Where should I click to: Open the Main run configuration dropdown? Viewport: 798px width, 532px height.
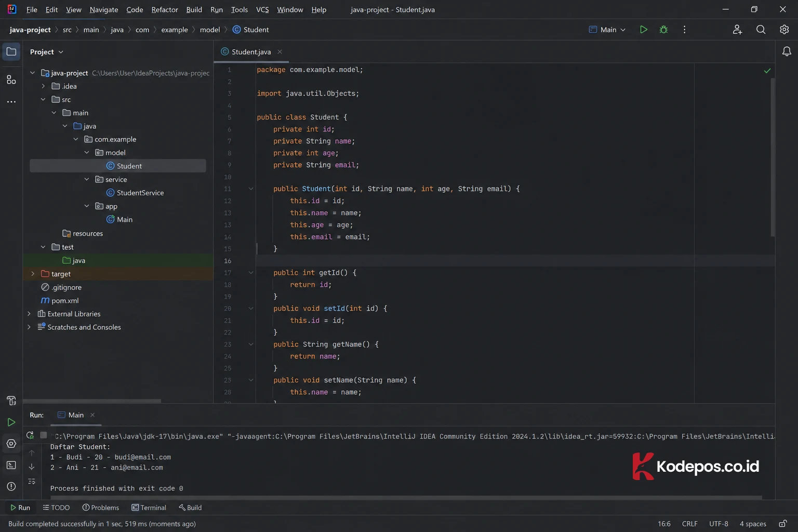[607, 30]
